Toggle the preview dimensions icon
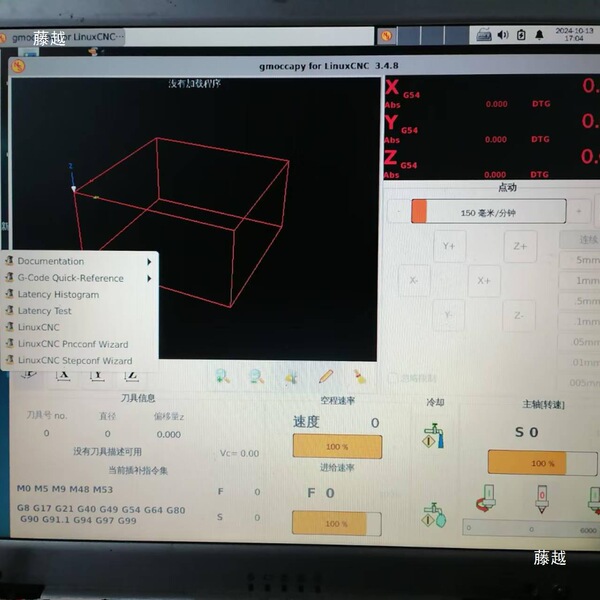 pos(291,377)
